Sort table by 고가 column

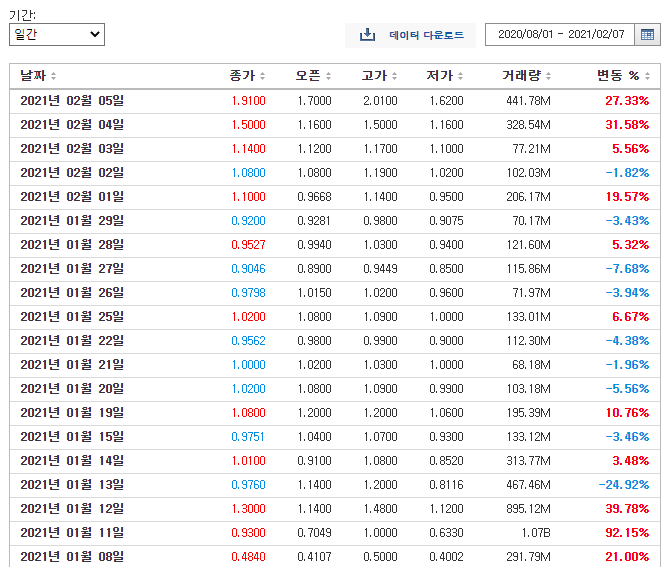point(379,76)
